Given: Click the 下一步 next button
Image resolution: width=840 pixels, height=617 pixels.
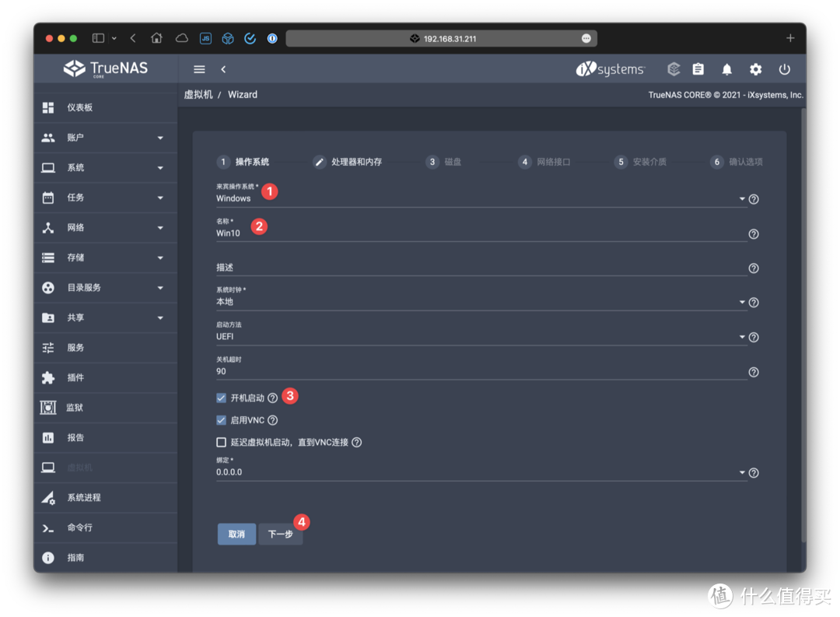Looking at the screenshot, I should [280, 534].
